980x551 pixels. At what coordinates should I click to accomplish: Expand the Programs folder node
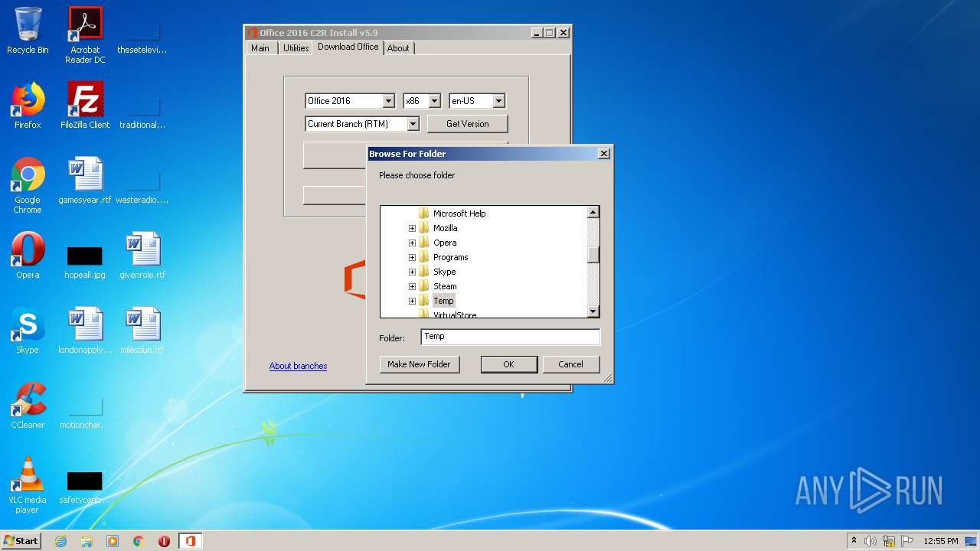click(412, 257)
